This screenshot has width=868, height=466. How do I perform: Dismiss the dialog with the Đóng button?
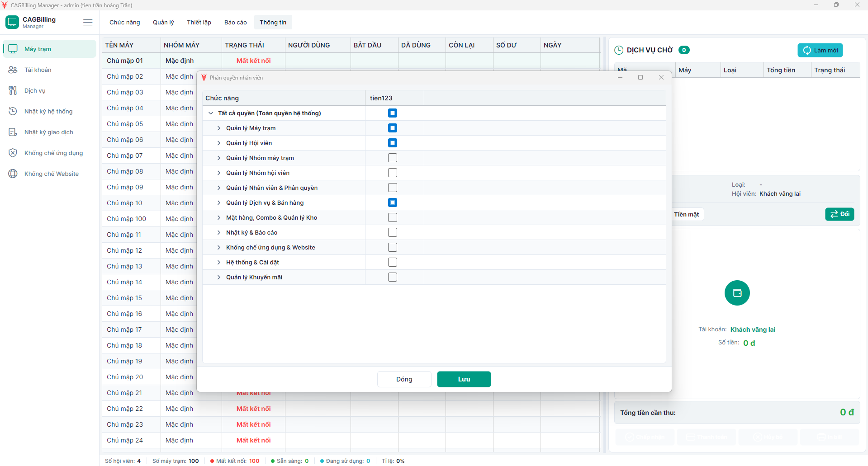[404, 379]
